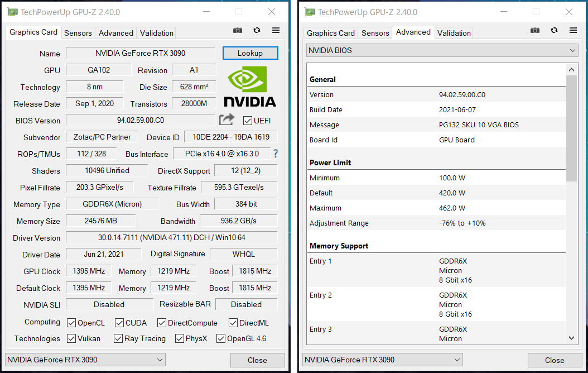Toggle the UEFI checkbox

(248, 121)
